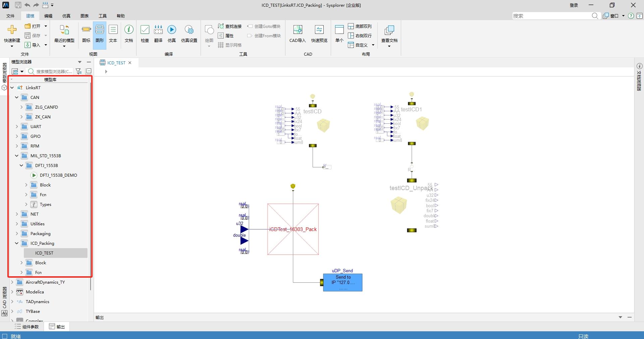The image size is (644, 339).
Task: Click the 查找连接 find connection button
Action: tap(230, 26)
